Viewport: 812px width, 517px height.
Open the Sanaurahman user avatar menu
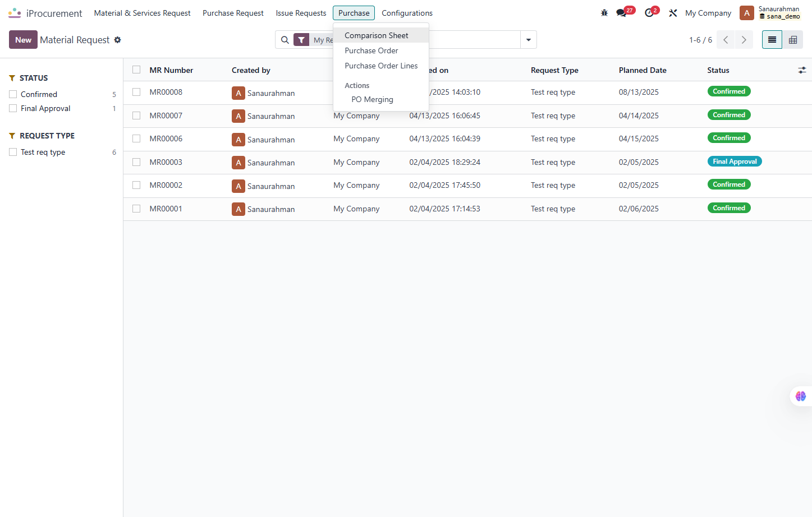click(x=747, y=13)
